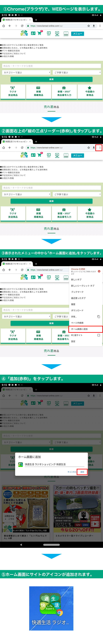The width and height of the screenshot is (103, 644).
Task: Tap member card icon in step 1 header
Action: coord(33,33)
